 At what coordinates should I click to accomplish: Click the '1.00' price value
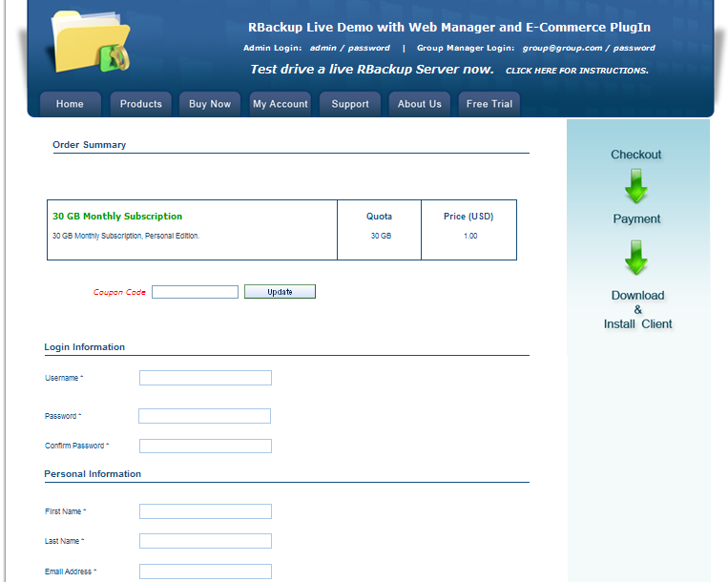[x=470, y=236]
